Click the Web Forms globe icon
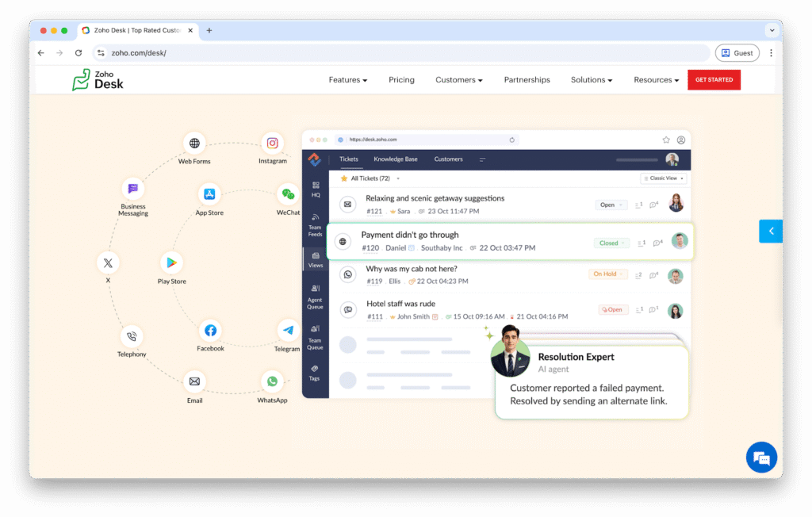Viewport: 812px width, 517px height. click(194, 144)
